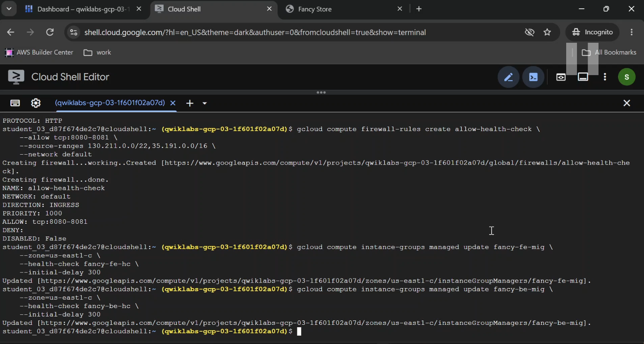644x344 pixels.
Task: Minimize the browser window
Action: 581,9
